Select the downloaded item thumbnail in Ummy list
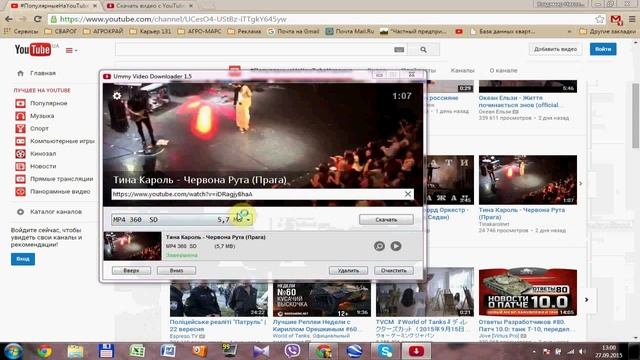 point(132,246)
